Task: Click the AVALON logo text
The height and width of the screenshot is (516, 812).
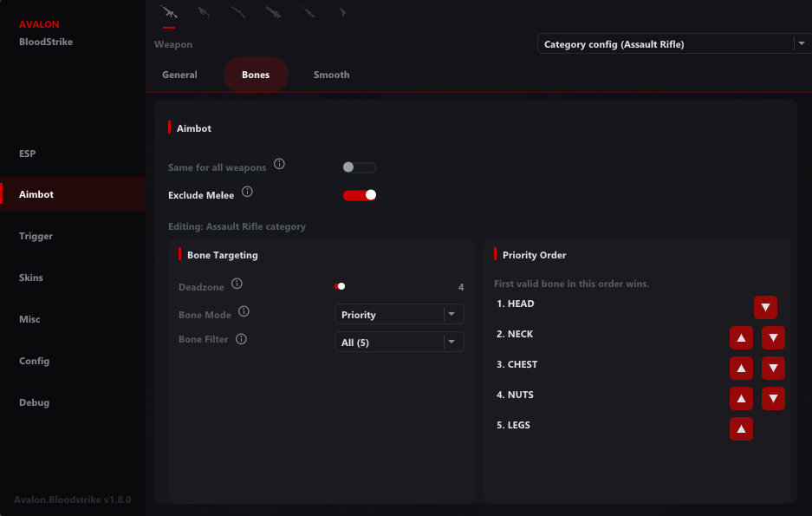Action: tap(39, 24)
